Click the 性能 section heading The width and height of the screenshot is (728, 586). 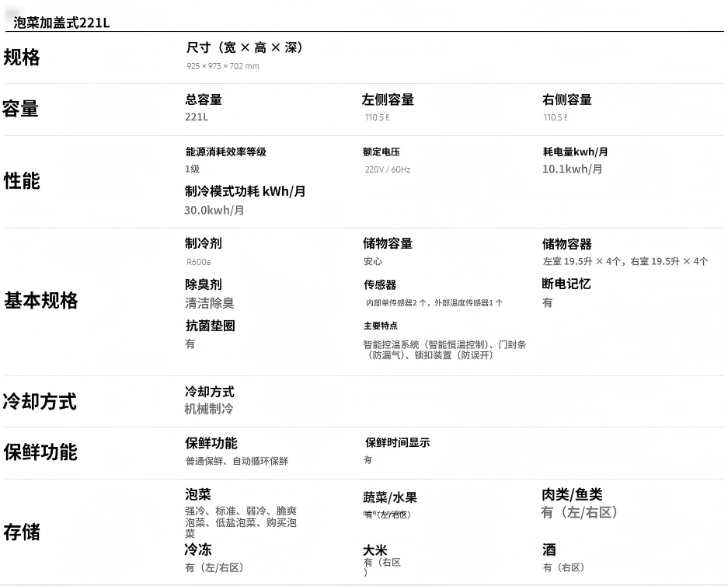pos(22,181)
